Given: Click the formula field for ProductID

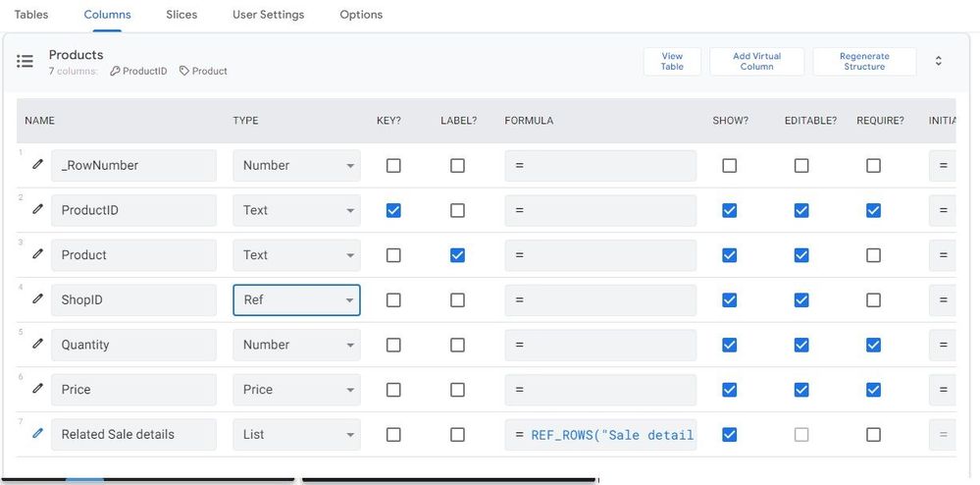Looking at the screenshot, I should pyautogui.click(x=600, y=210).
